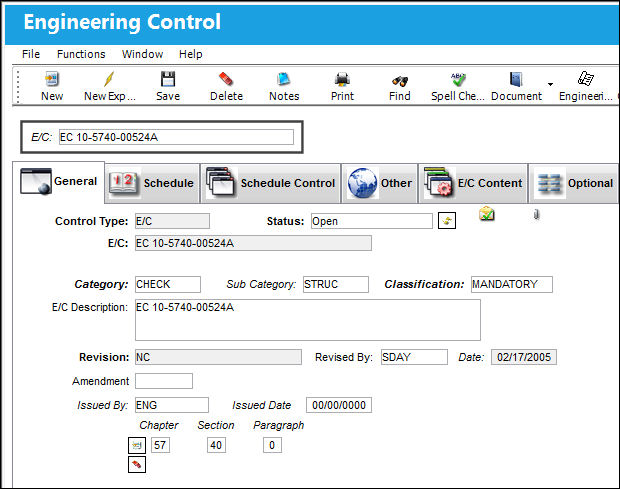Screen dimensions: 620x489
Task: Click the Sub Category field showing STRUC
Action: click(x=336, y=284)
